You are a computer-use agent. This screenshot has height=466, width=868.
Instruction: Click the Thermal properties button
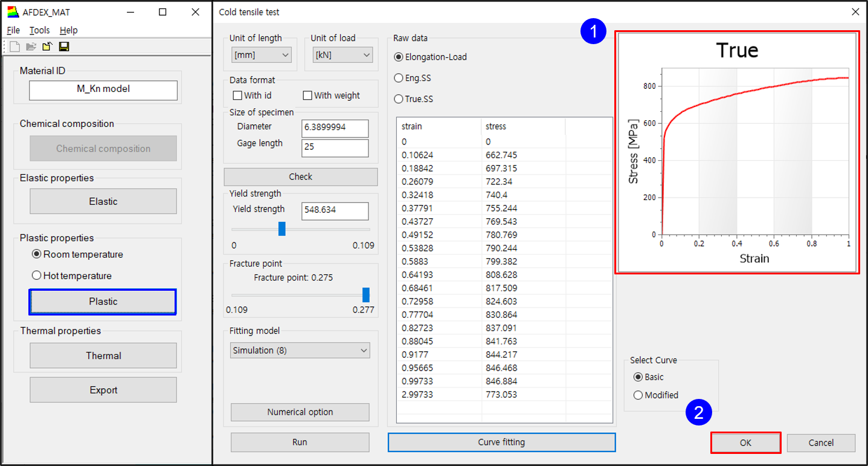tap(103, 355)
